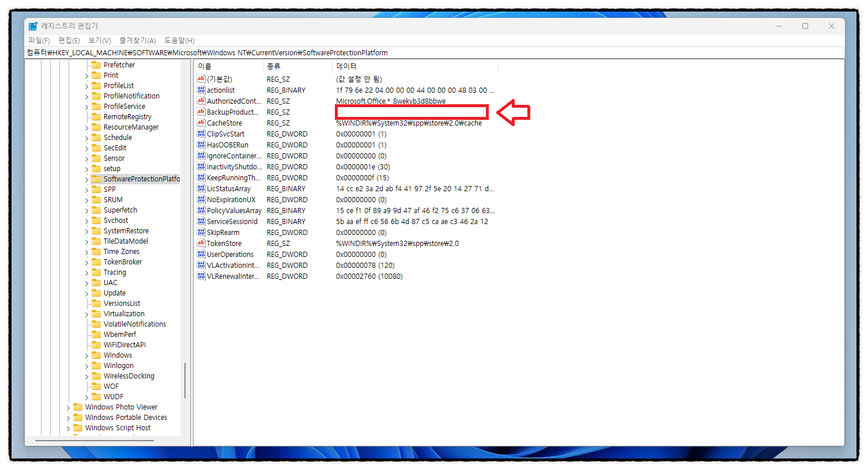The image size is (868, 470).
Task: Click the binary icon of LicStatusArray
Action: [x=201, y=188]
